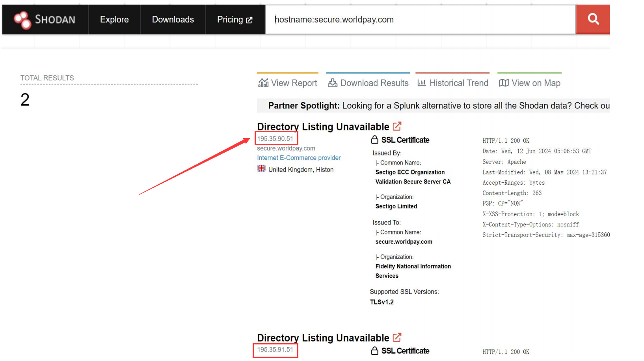Open the Explore menu item
644x361 pixels.
pos(114,20)
